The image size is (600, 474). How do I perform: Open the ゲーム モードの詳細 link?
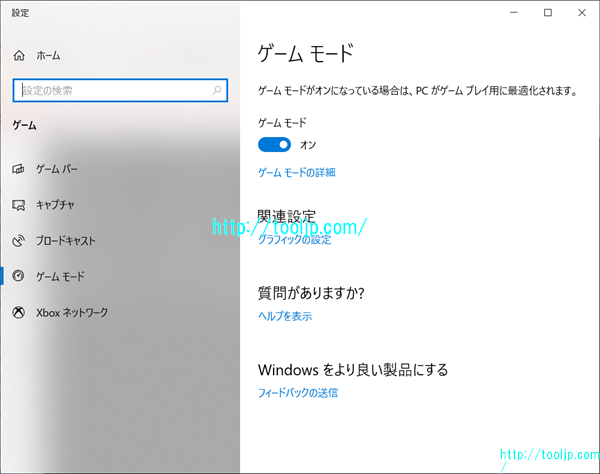pos(297,173)
